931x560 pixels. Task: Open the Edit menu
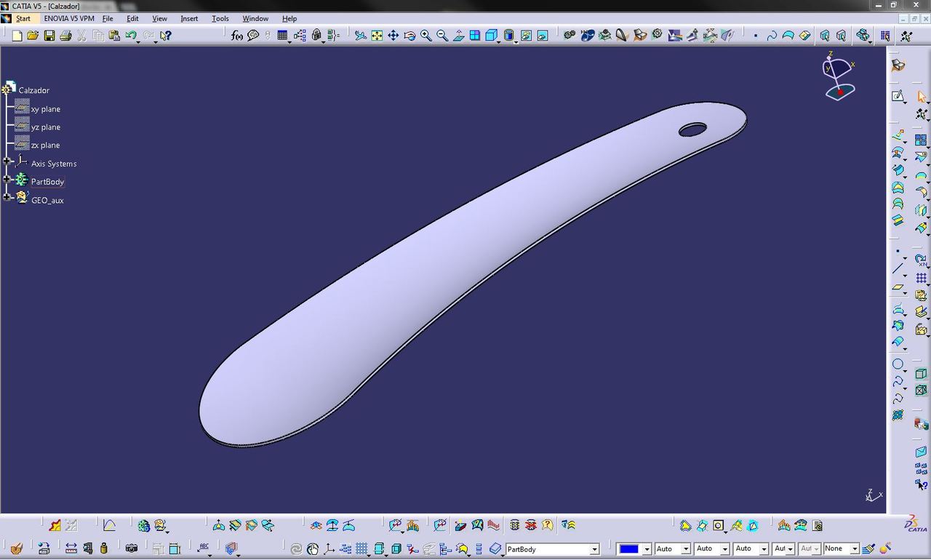click(x=132, y=18)
